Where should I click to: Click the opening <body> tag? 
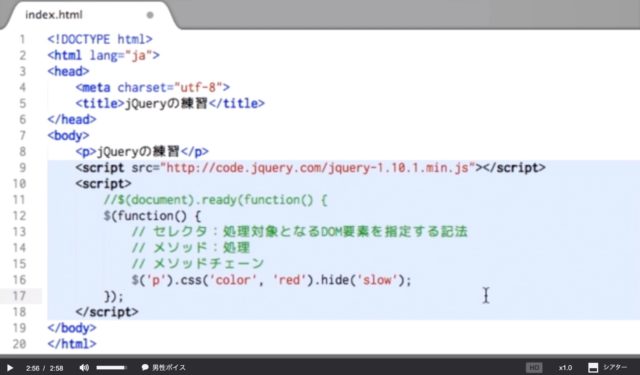click(x=68, y=135)
